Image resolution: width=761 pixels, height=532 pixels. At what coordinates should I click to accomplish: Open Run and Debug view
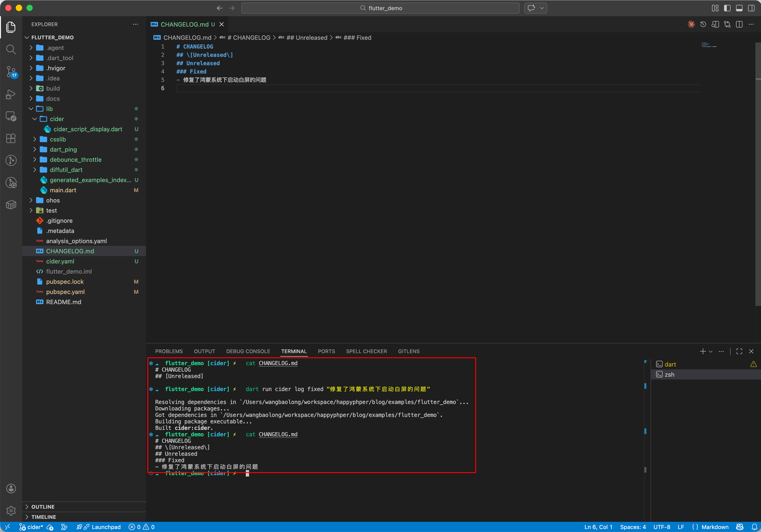click(x=11, y=95)
